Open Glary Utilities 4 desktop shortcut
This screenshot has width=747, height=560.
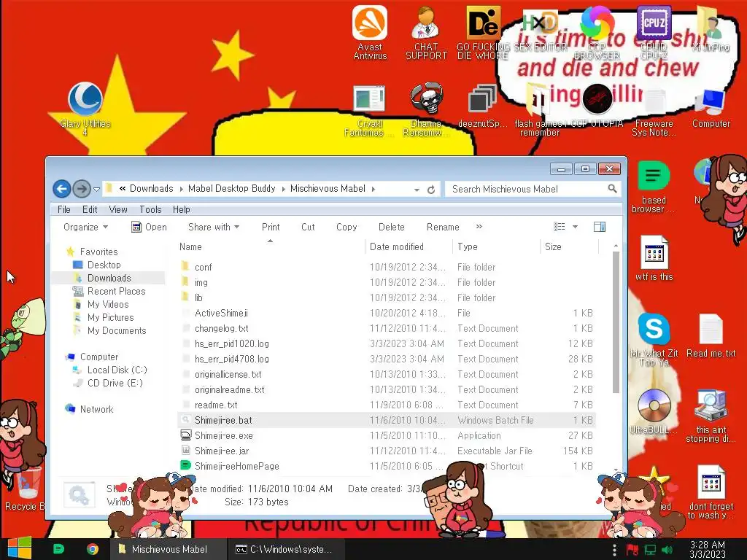(85, 109)
